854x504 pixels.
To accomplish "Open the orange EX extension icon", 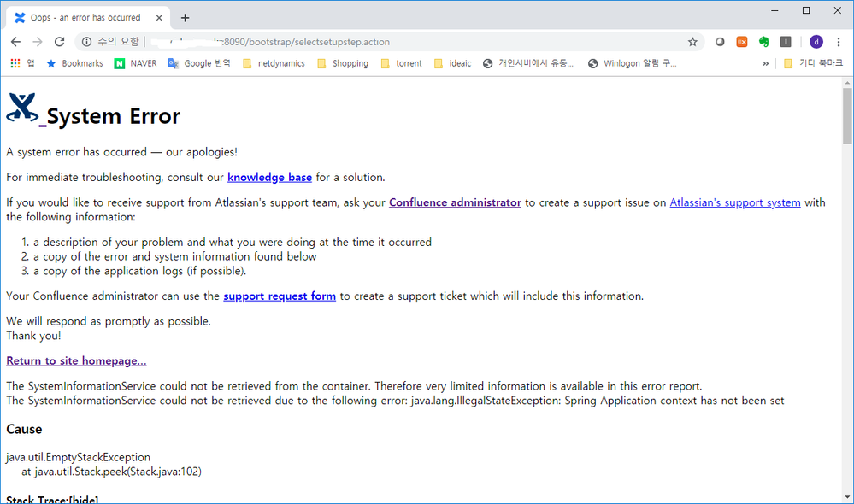I will (x=742, y=42).
